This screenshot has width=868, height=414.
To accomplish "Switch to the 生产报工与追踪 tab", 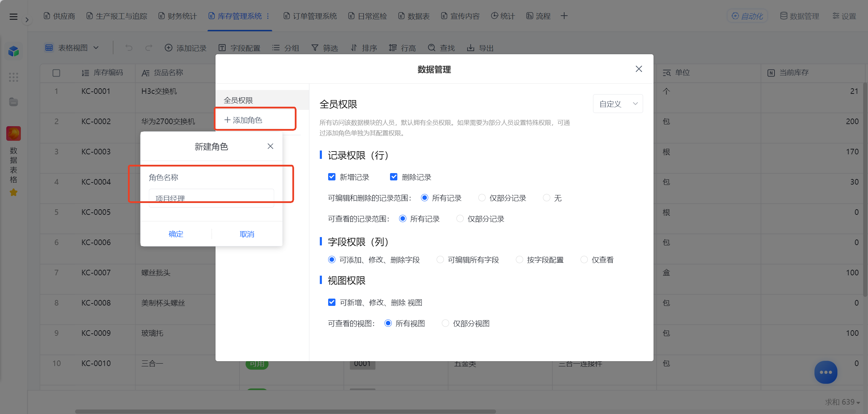I will (117, 16).
